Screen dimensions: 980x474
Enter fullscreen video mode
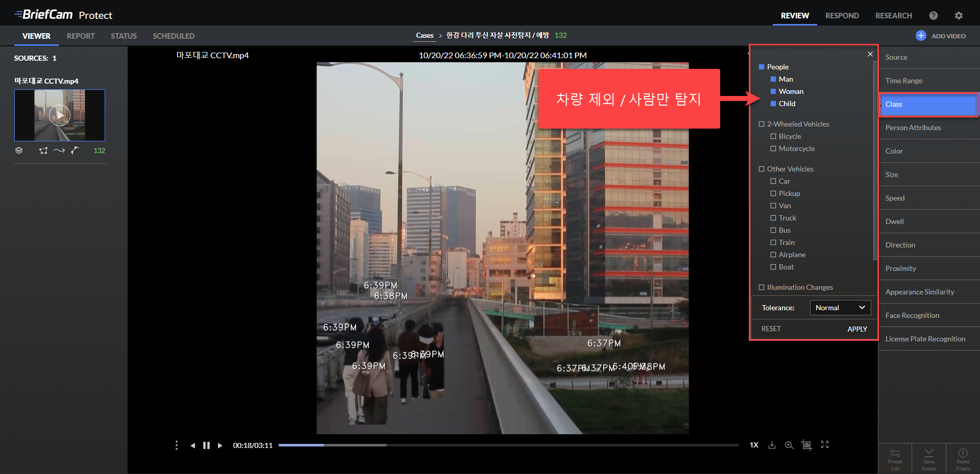825,445
